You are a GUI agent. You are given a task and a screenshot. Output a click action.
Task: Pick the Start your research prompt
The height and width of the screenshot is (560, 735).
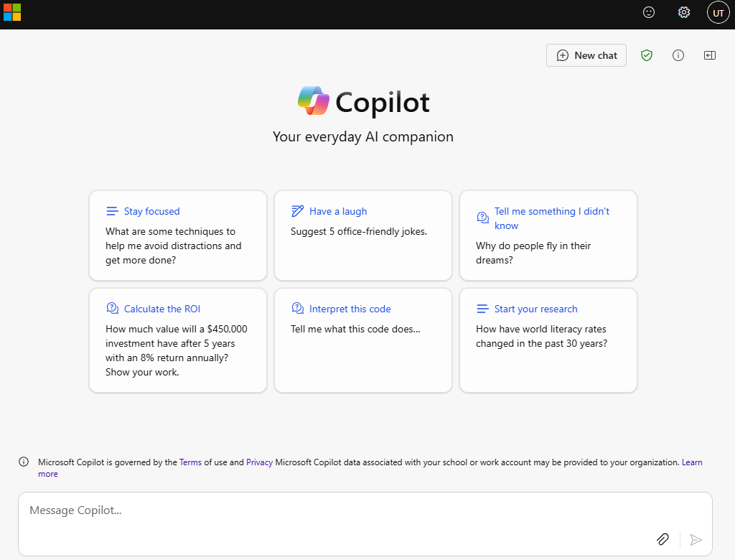[x=548, y=340]
